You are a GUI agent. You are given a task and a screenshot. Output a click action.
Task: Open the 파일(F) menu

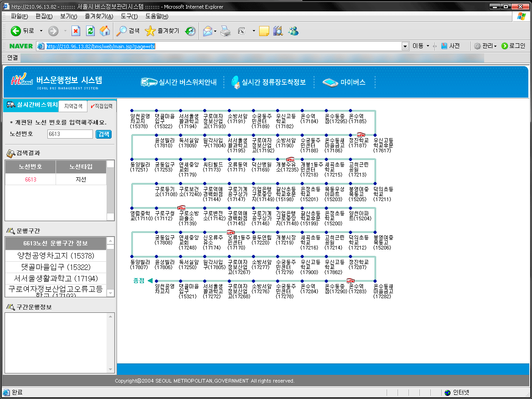19,16
